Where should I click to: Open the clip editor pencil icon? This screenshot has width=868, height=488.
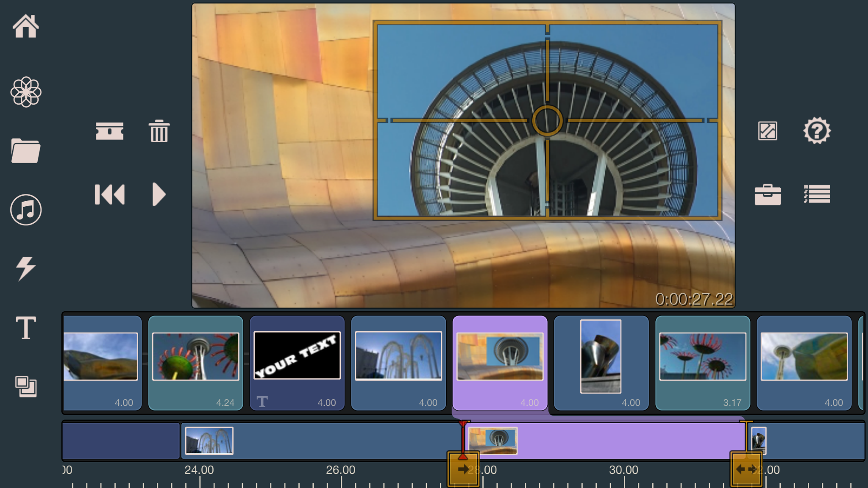pos(768,131)
